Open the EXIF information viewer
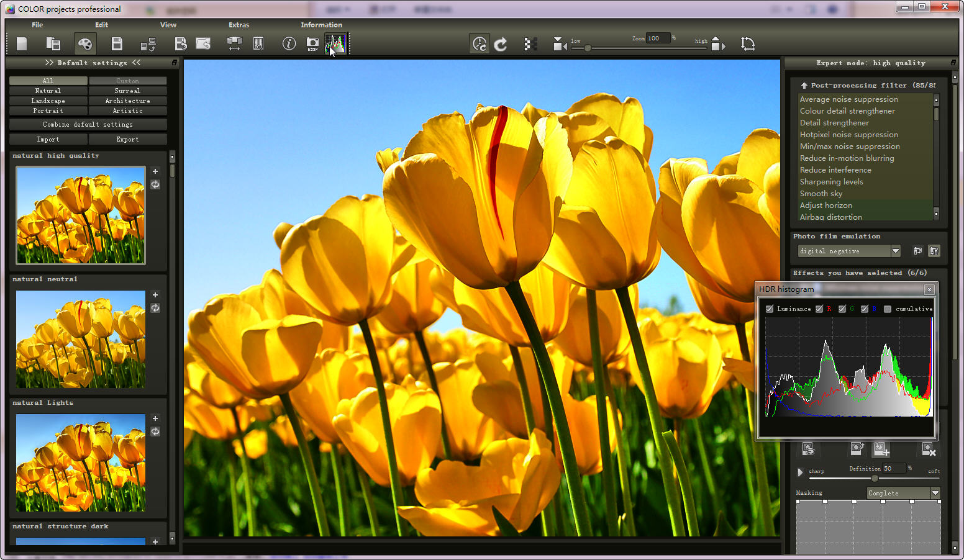Viewport: 964px width, 560px height. (312, 43)
